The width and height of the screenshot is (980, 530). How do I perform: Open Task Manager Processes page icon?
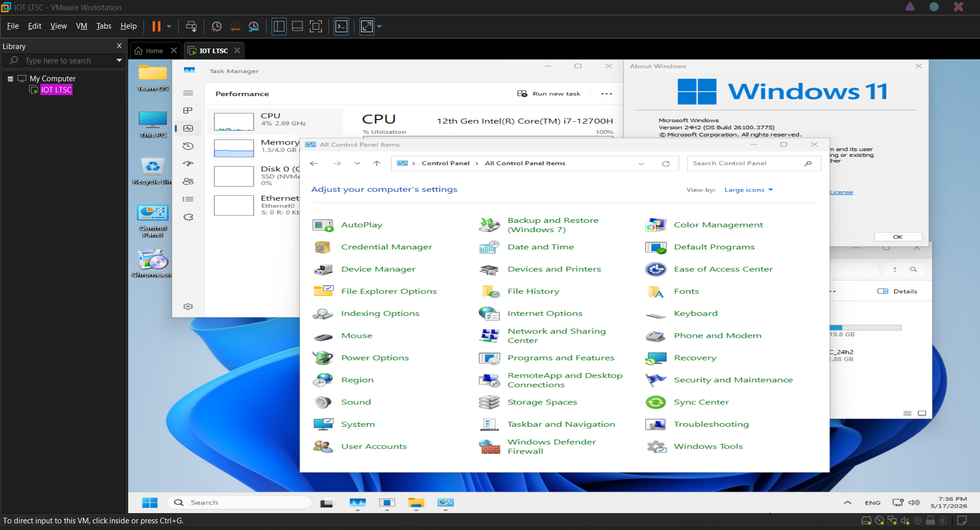pos(188,110)
